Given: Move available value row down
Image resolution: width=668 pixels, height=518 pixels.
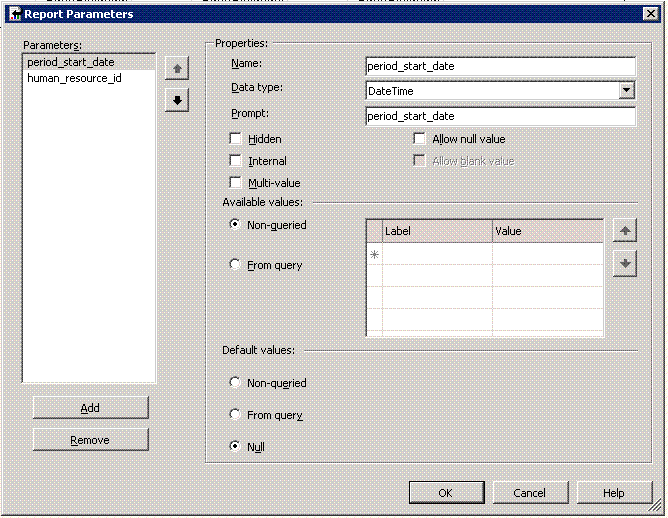Looking at the screenshot, I should point(625,264).
